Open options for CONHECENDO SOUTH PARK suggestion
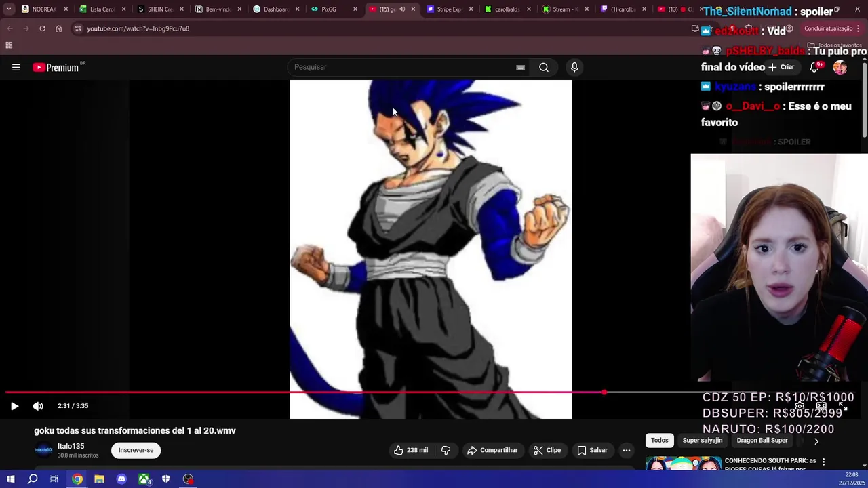The image size is (868, 488). tap(823, 462)
